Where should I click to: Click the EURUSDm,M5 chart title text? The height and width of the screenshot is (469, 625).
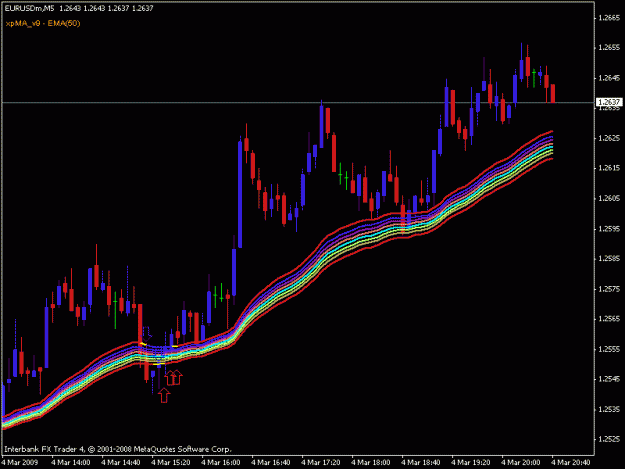[29, 8]
